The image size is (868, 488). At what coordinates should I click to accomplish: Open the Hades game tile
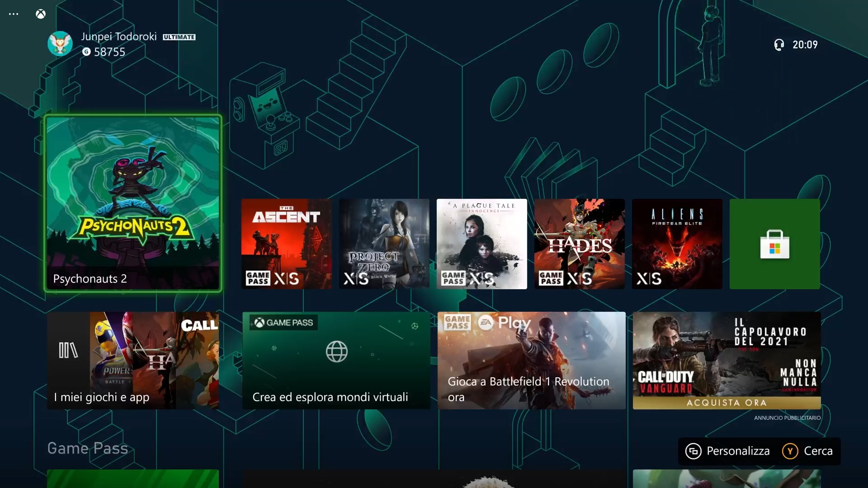tap(580, 244)
